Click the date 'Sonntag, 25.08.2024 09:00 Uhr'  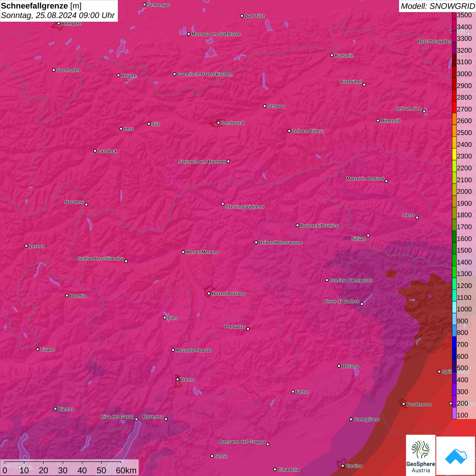tap(58, 15)
